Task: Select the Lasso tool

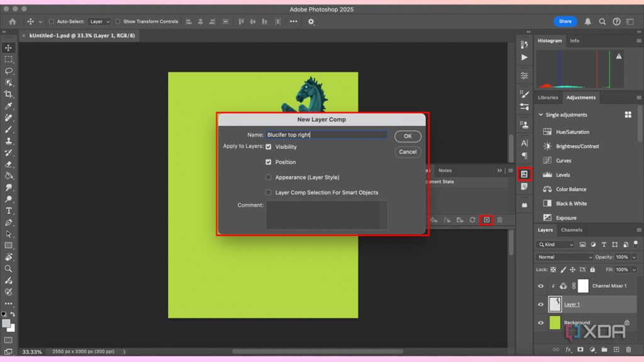Action: click(8, 71)
